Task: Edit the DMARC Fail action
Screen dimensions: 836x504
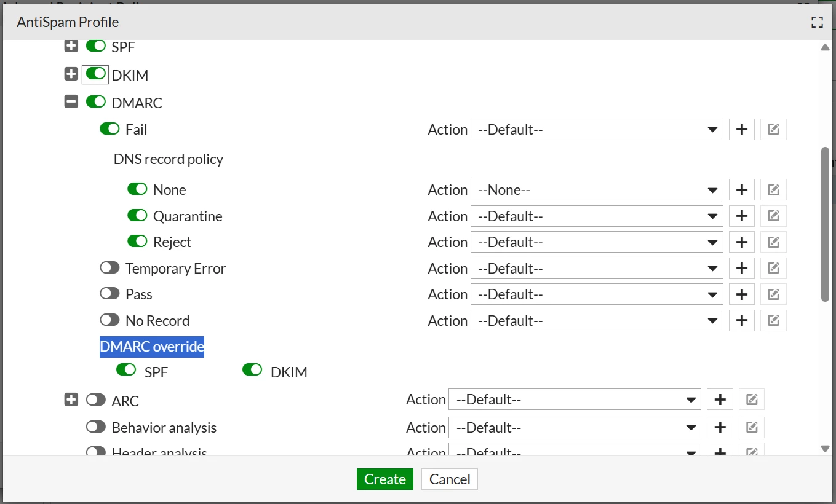Action: point(773,130)
